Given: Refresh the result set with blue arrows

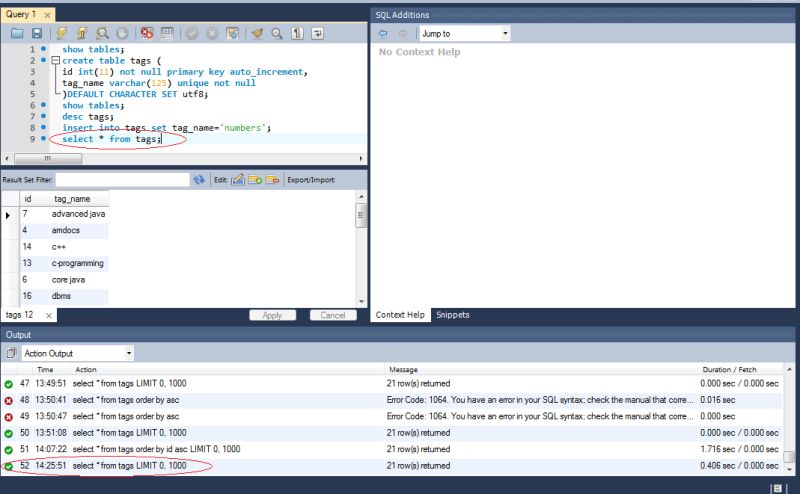Looking at the screenshot, I should click(199, 180).
